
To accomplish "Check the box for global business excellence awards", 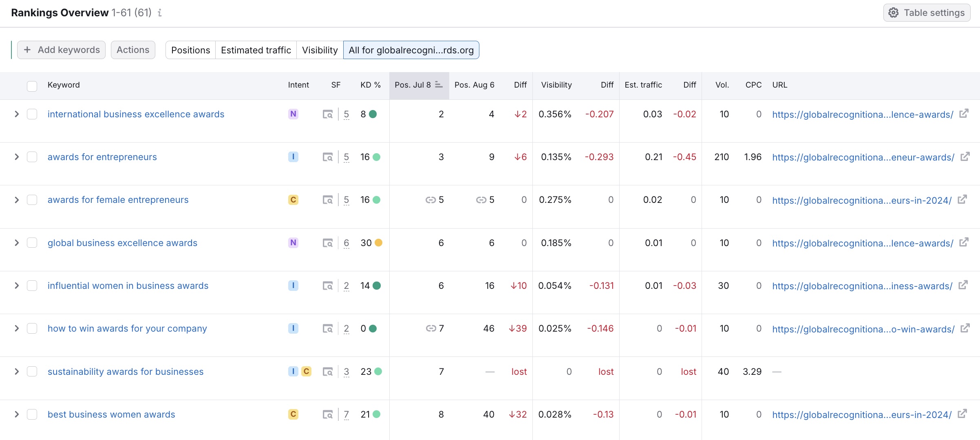I will point(32,243).
